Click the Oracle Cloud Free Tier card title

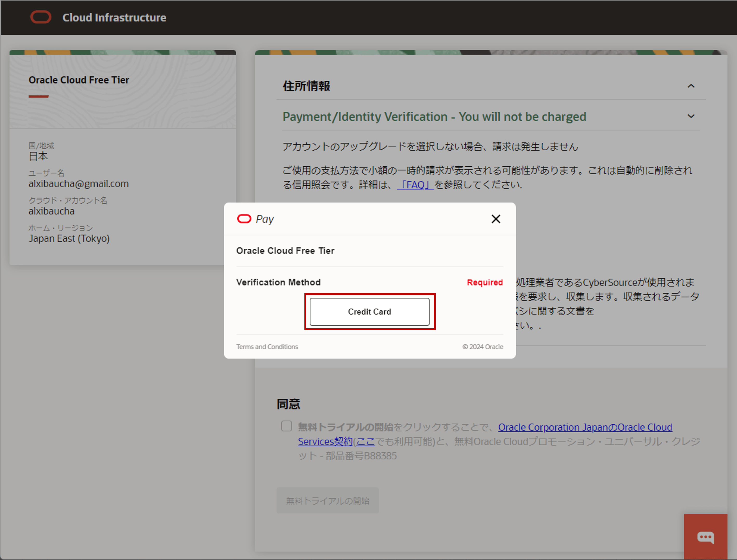pyautogui.click(x=79, y=80)
